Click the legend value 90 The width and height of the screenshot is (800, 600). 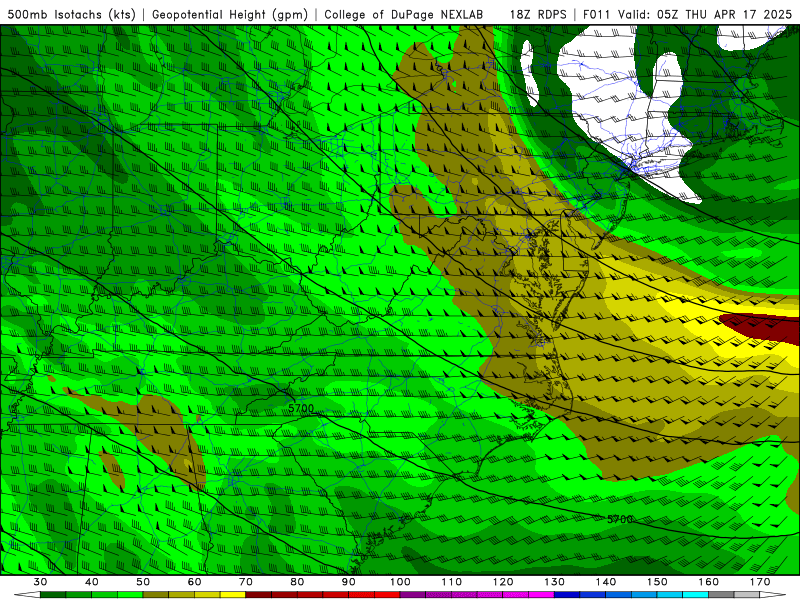coord(349,582)
